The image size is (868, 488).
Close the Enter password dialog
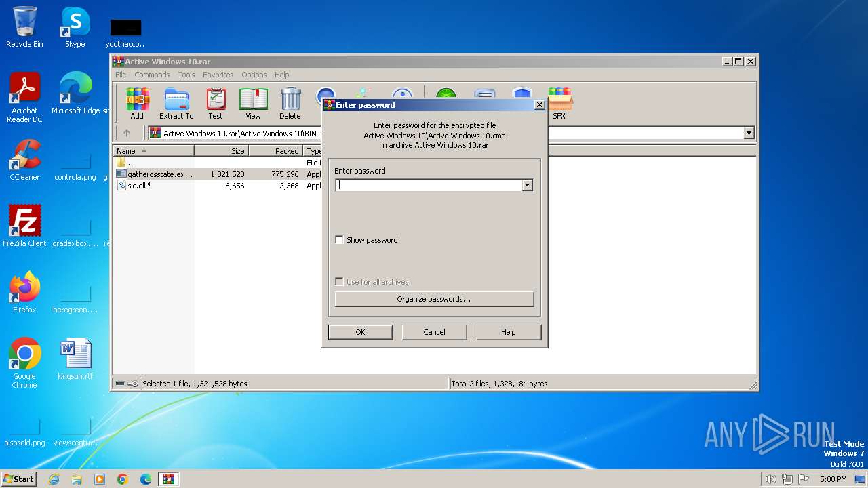point(539,105)
